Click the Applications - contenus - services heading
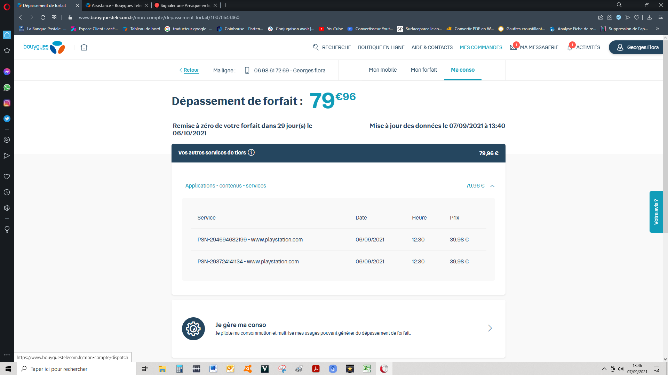This screenshot has width=668, height=375. [225, 186]
